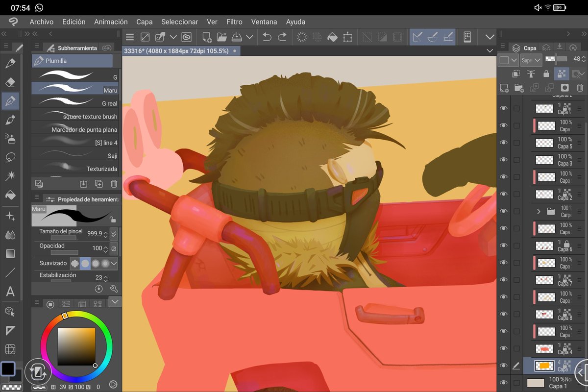Select the Brush tool
This screenshot has width=588, height=392.
(10, 120)
